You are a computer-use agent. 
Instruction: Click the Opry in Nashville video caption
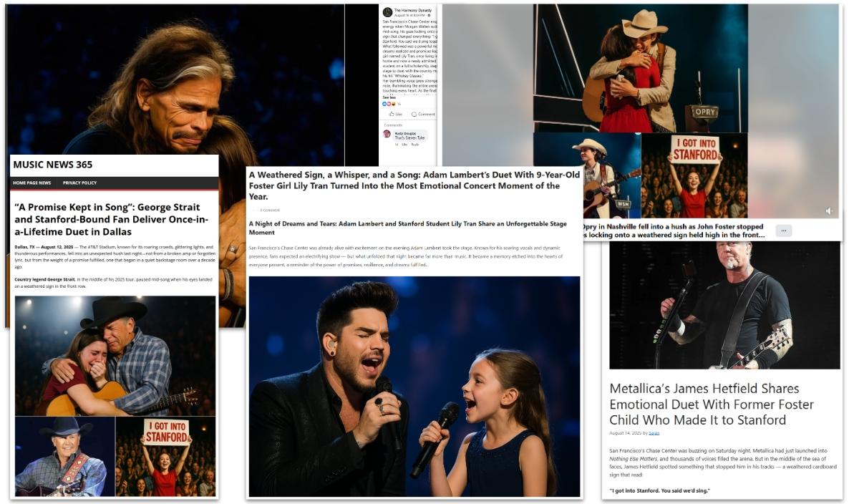pos(674,231)
